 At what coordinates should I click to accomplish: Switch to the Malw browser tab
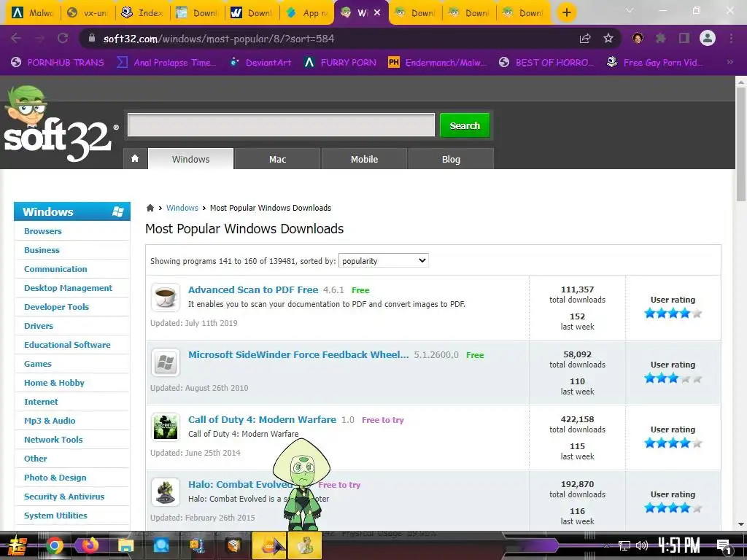(x=33, y=13)
